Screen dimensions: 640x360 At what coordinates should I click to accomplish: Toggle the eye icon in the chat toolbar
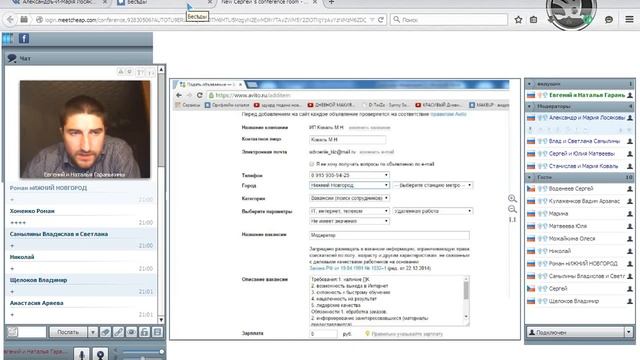(131, 332)
